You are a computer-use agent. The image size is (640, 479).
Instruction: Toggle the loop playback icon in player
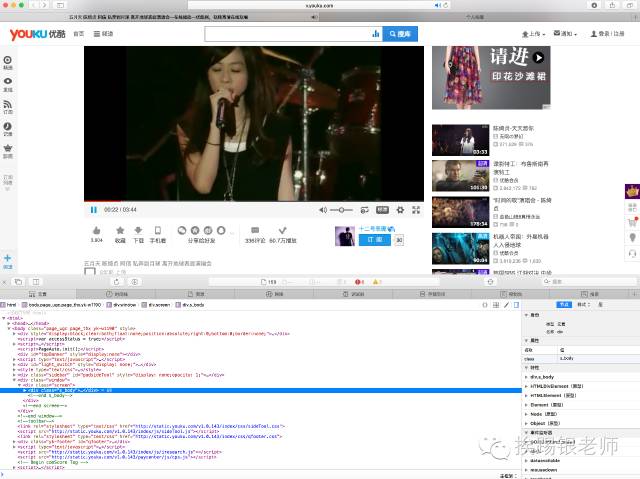coord(364,210)
